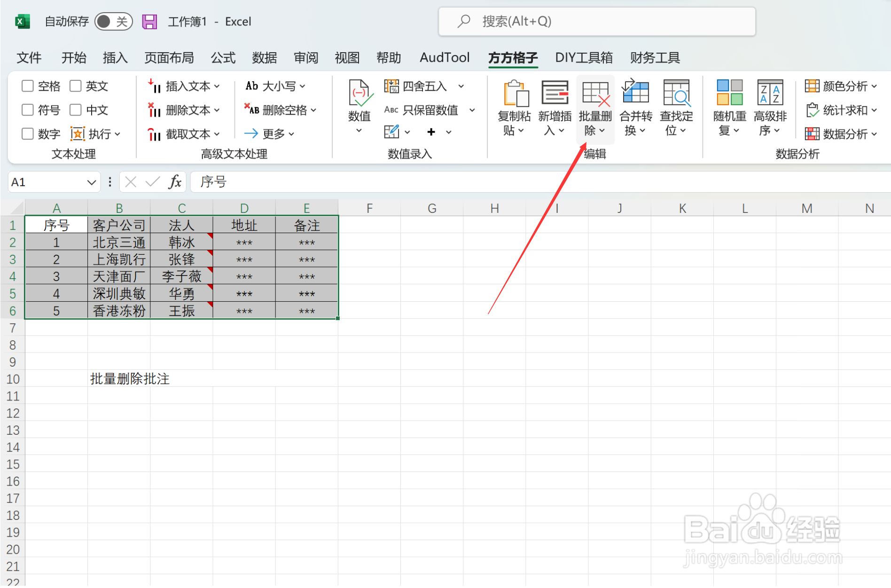Click the 新增插入 icon
This screenshot has width=891, height=588.
pyautogui.click(x=555, y=93)
